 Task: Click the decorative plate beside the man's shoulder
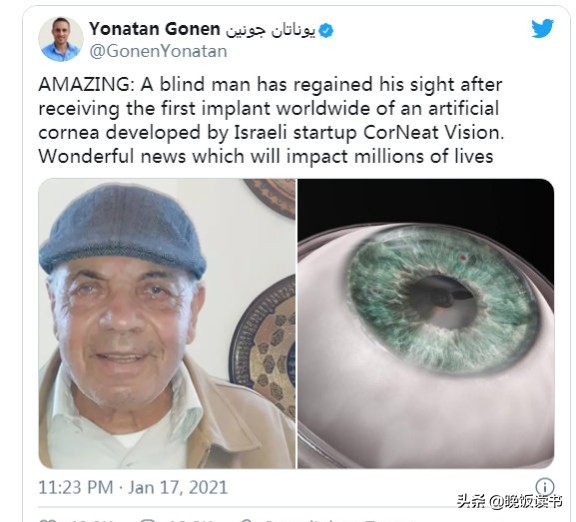(x=263, y=347)
